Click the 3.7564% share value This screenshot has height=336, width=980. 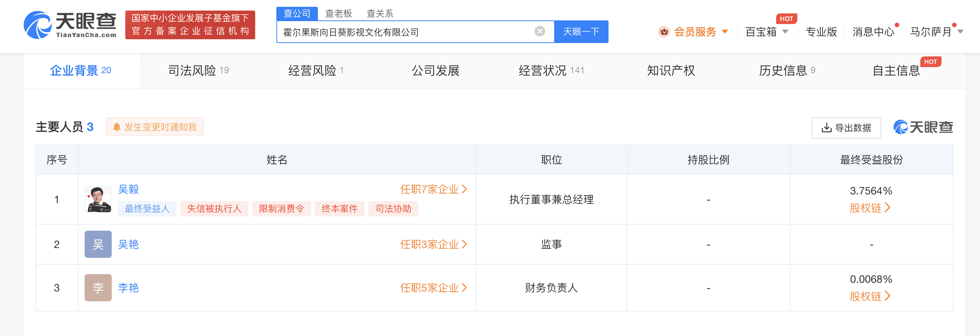(x=871, y=191)
